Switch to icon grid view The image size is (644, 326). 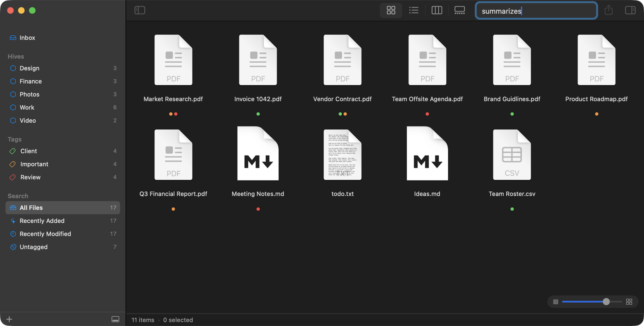(x=391, y=10)
